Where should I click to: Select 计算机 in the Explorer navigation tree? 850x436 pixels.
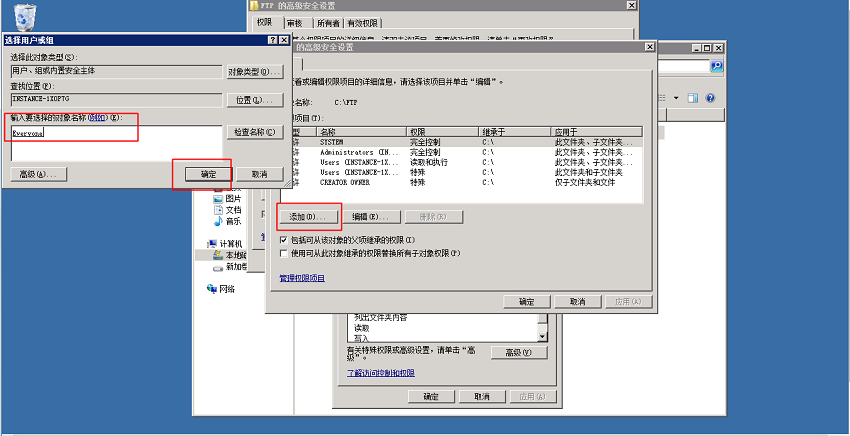click(x=226, y=244)
